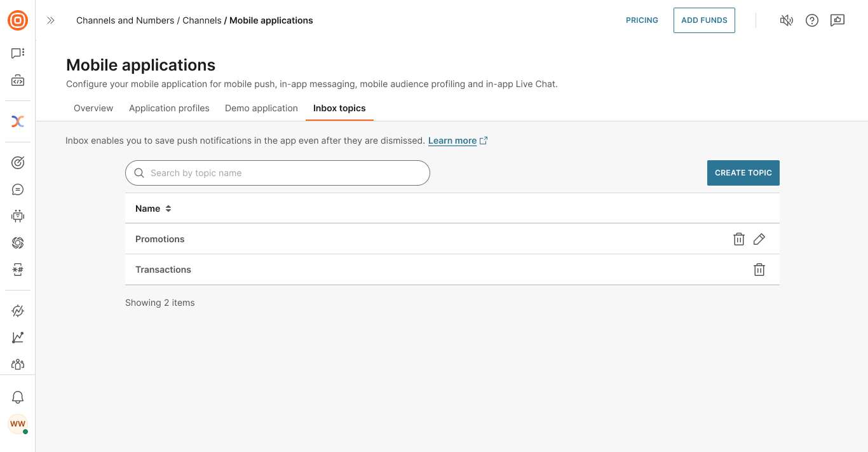The height and width of the screenshot is (452, 868).
Task: Open the analytics trend chart icon
Action: click(17, 337)
